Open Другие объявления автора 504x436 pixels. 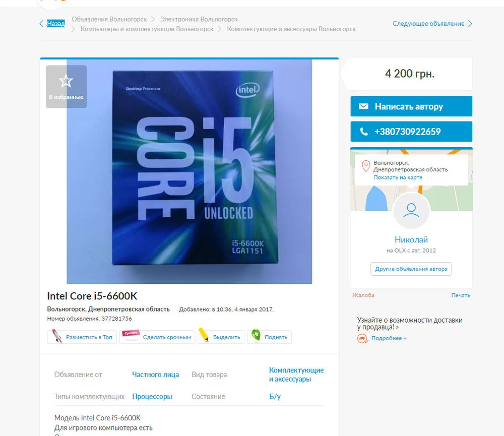coord(411,269)
